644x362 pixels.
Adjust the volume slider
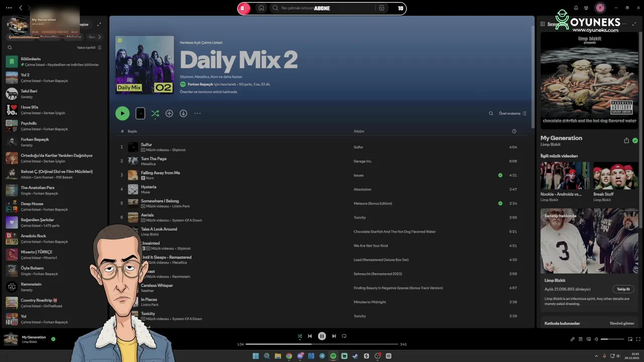click(x=612, y=339)
